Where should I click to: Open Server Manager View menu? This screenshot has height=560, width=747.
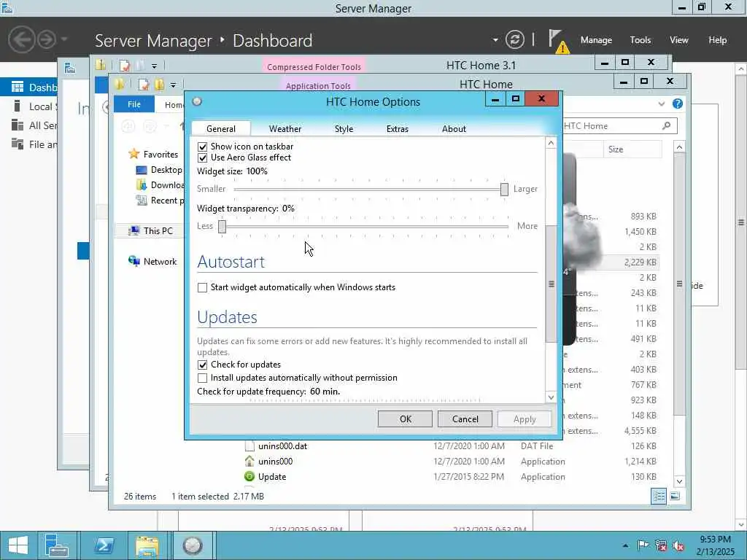[x=679, y=40]
